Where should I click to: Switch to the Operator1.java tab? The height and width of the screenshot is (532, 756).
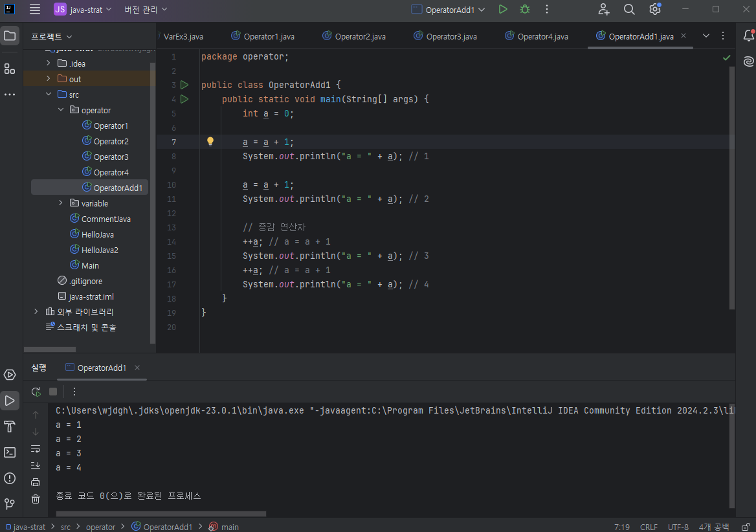(263, 36)
